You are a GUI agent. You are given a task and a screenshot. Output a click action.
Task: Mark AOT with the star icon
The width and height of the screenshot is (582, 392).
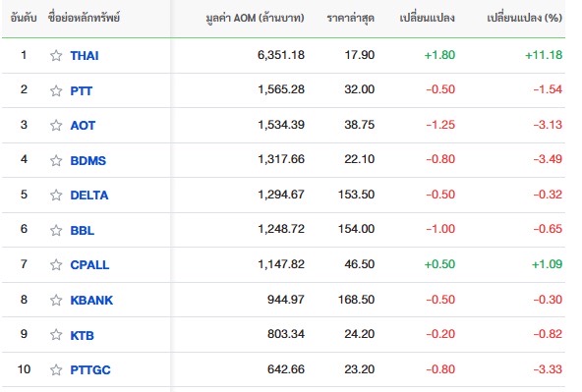56,126
